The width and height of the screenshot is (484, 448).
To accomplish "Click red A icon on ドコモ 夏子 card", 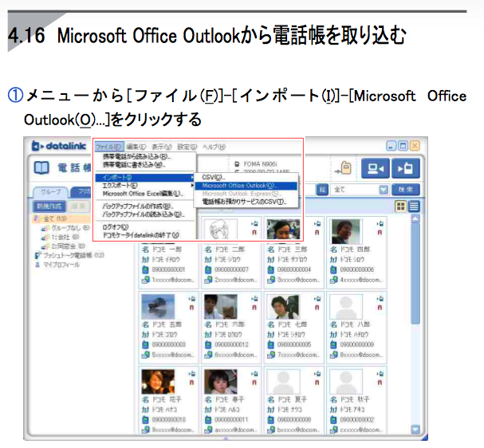I will pyautogui.click(x=317, y=383).
